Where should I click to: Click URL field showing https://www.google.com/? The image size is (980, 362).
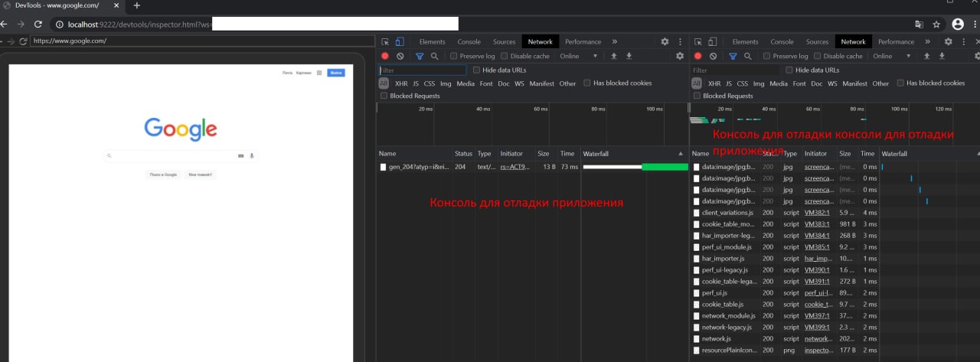click(x=201, y=41)
